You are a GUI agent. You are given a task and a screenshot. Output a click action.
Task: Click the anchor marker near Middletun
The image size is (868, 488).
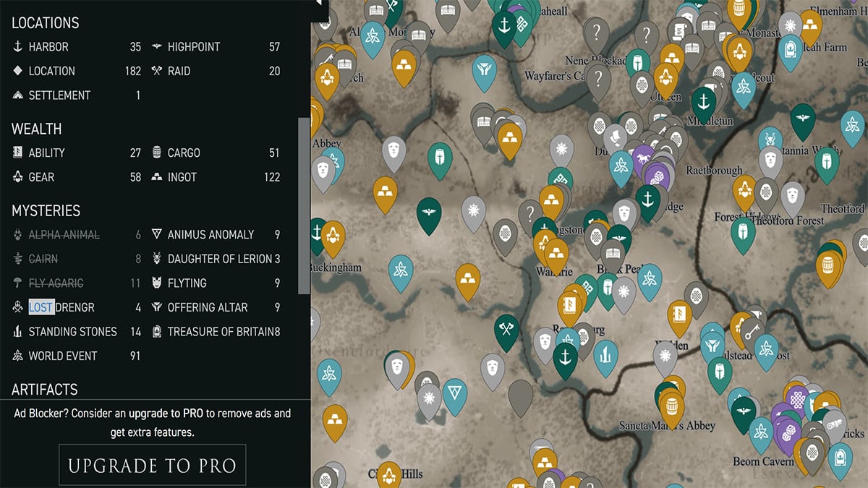click(x=704, y=101)
